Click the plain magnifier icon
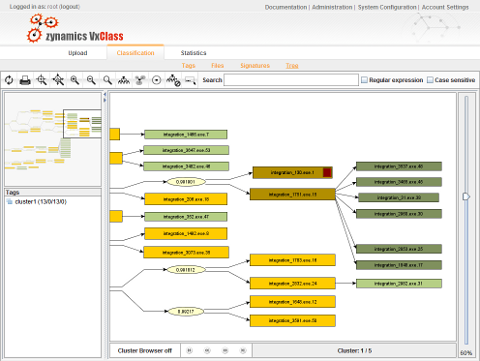480x361 pixels. [x=107, y=80]
